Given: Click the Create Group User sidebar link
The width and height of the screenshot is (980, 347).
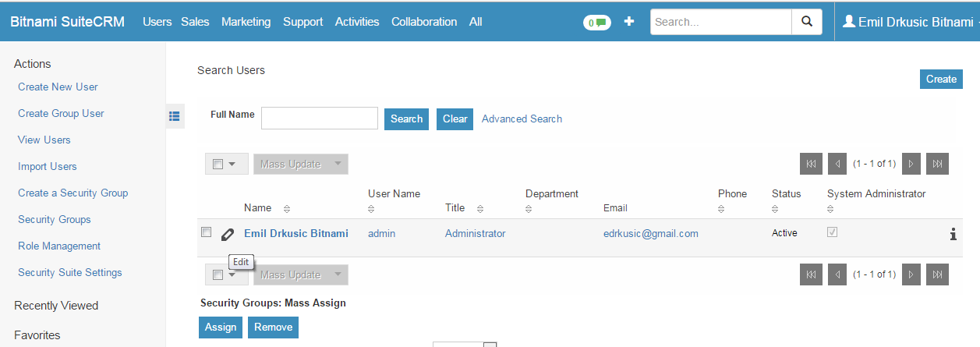Looking at the screenshot, I should click(61, 113).
